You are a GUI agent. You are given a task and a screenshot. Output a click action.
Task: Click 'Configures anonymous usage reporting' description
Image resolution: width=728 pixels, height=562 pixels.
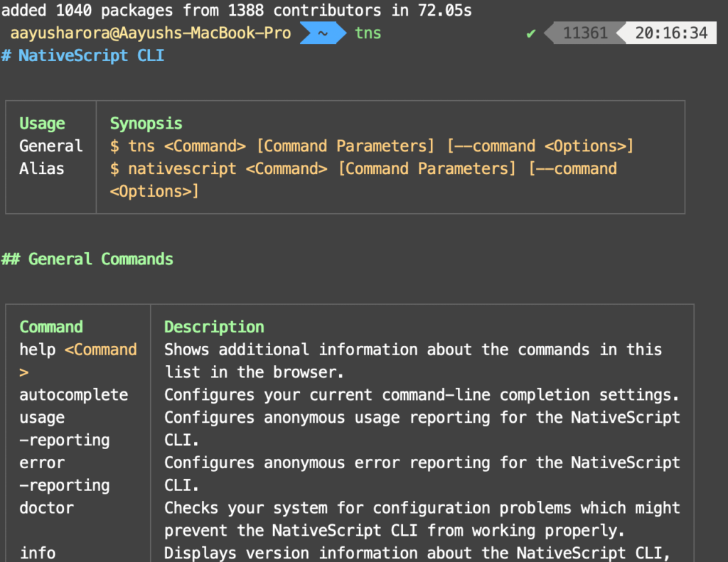click(422, 418)
